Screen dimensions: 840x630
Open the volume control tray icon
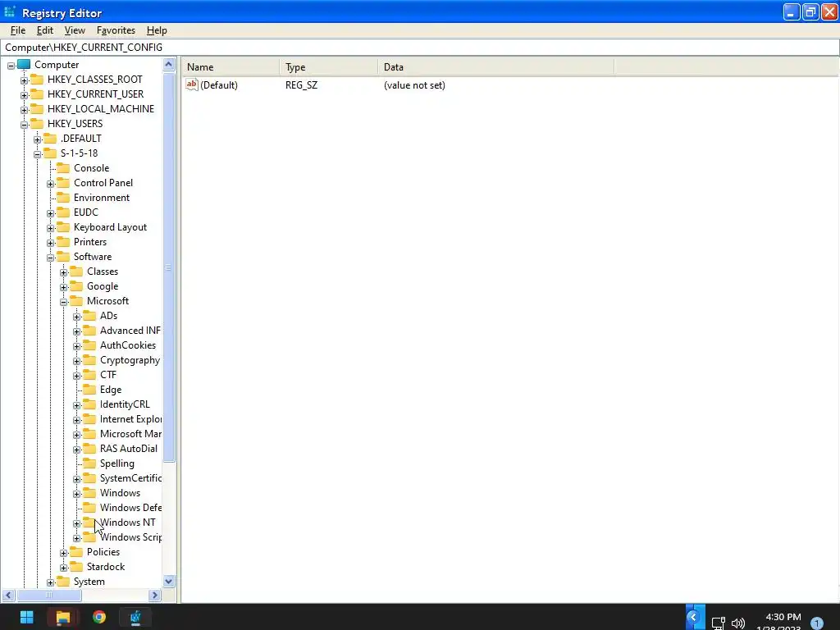[738, 623]
